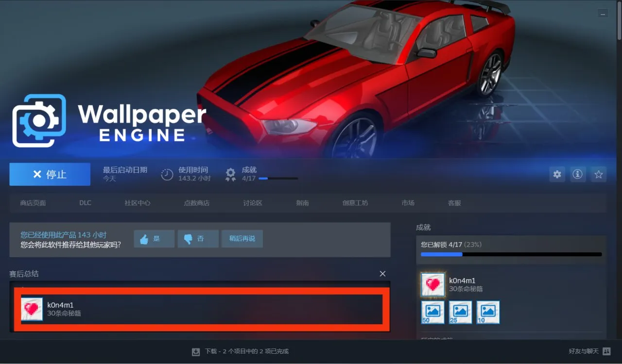The height and width of the screenshot is (364, 622).
Task: Click the achievement badge numbered 25
Action: point(460,312)
